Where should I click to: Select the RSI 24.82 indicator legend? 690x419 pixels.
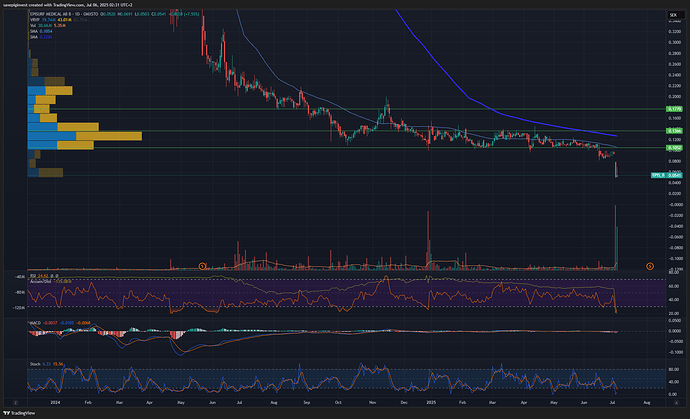44,276
